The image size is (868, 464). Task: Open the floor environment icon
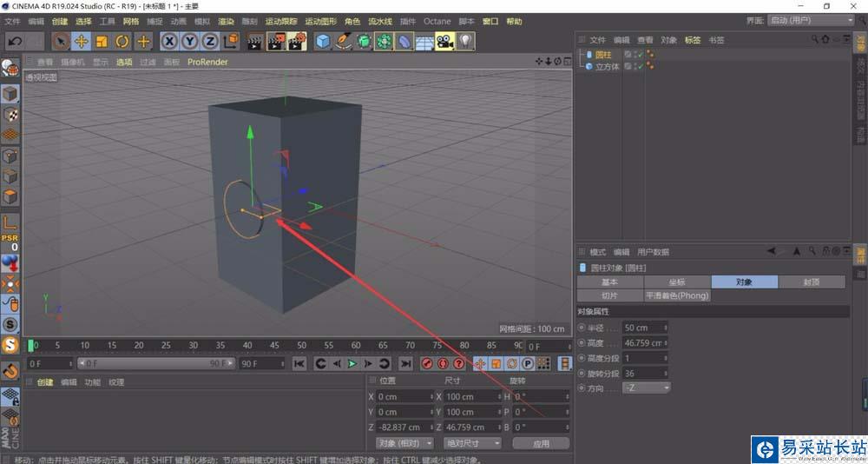coord(424,42)
